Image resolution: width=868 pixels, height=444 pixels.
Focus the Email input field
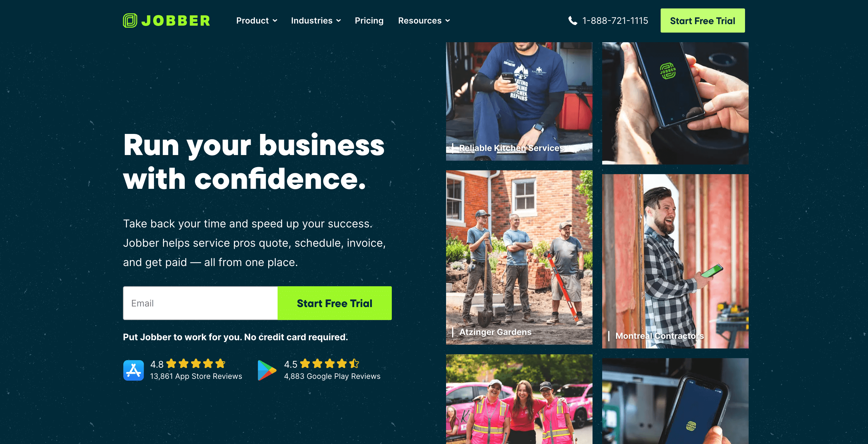[x=200, y=303]
